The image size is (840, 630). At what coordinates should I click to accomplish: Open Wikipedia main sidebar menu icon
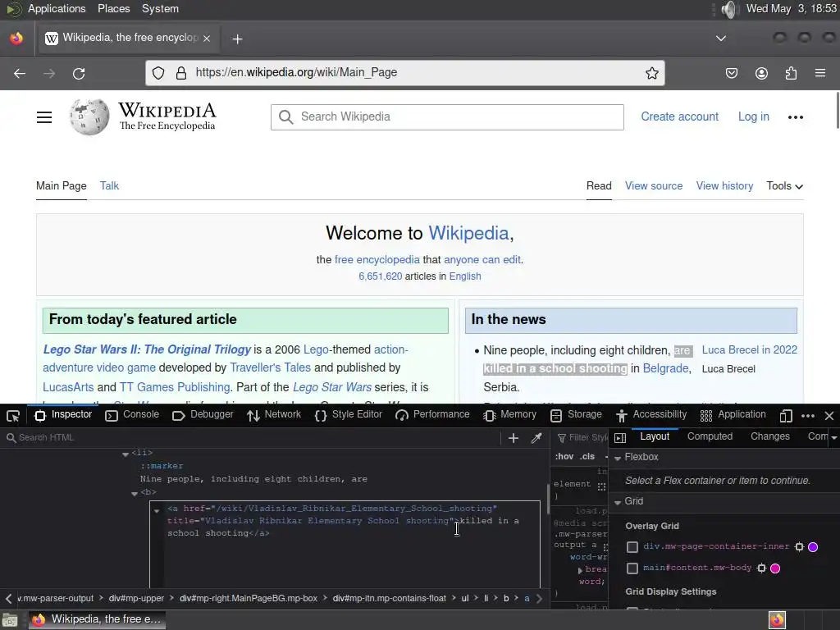tap(44, 117)
